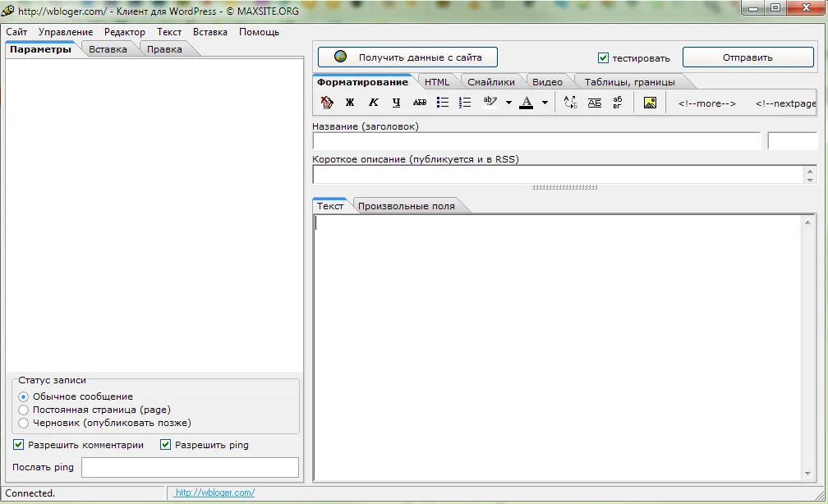
Task: Uncheck the тестировать checkbox
Action: [x=603, y=58]
